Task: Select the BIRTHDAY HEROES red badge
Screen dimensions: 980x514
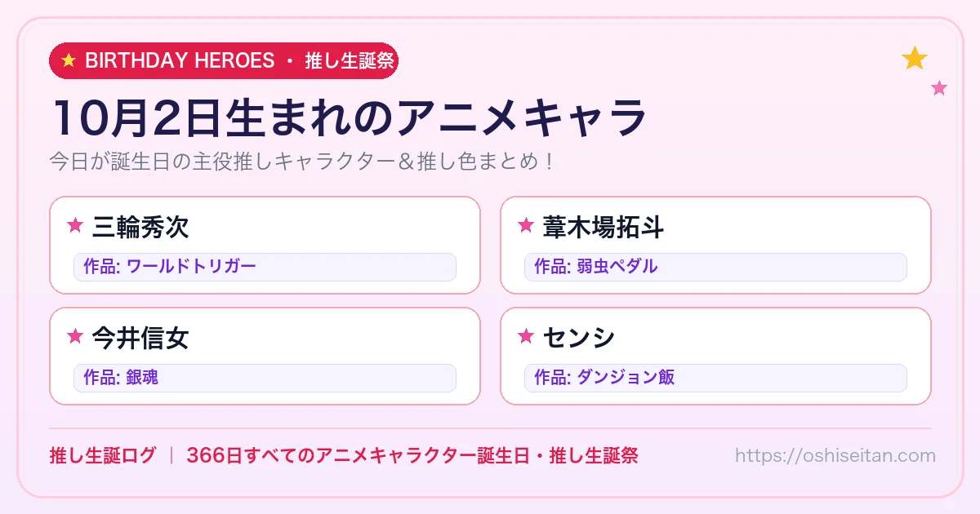Action: click(224, 60)
